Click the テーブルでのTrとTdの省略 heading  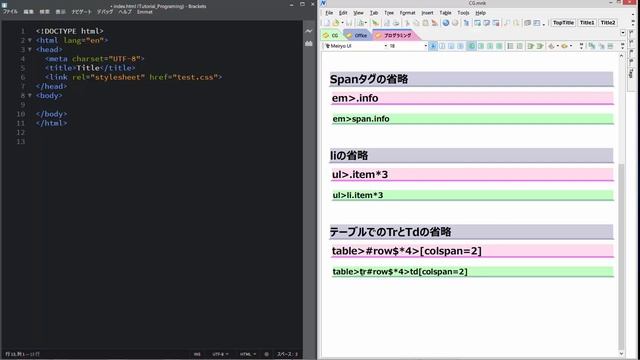pos(471,232)
